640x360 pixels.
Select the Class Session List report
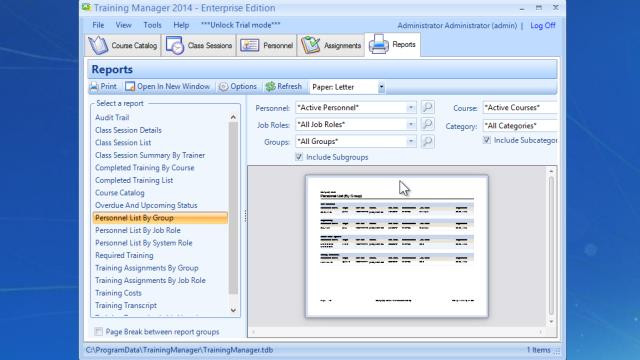click(x=123, y=142)
